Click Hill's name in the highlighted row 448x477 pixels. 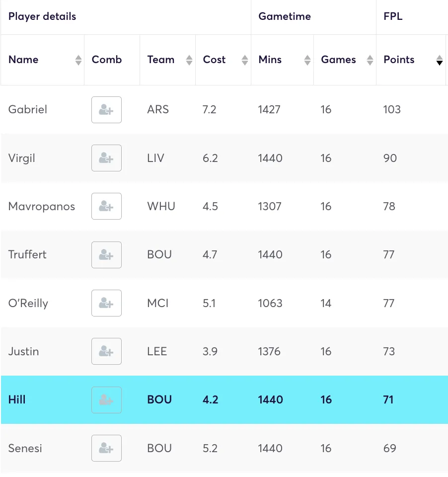tap(16, 399)
